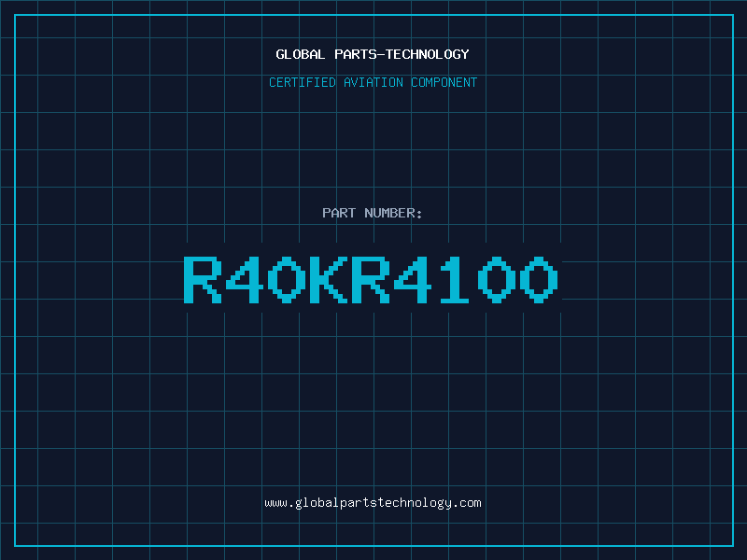Click the GLOBAL word in the header
The height and width of the screenshot is (560, 747).
(300, 54)
